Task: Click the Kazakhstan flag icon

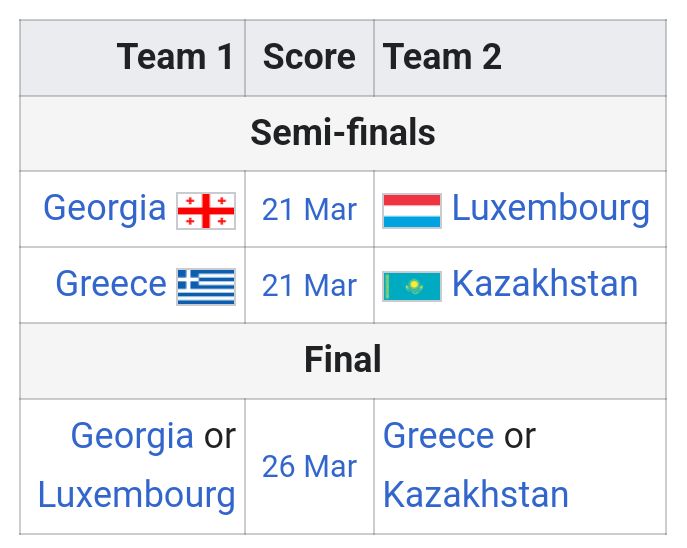Action: [412, 286]
